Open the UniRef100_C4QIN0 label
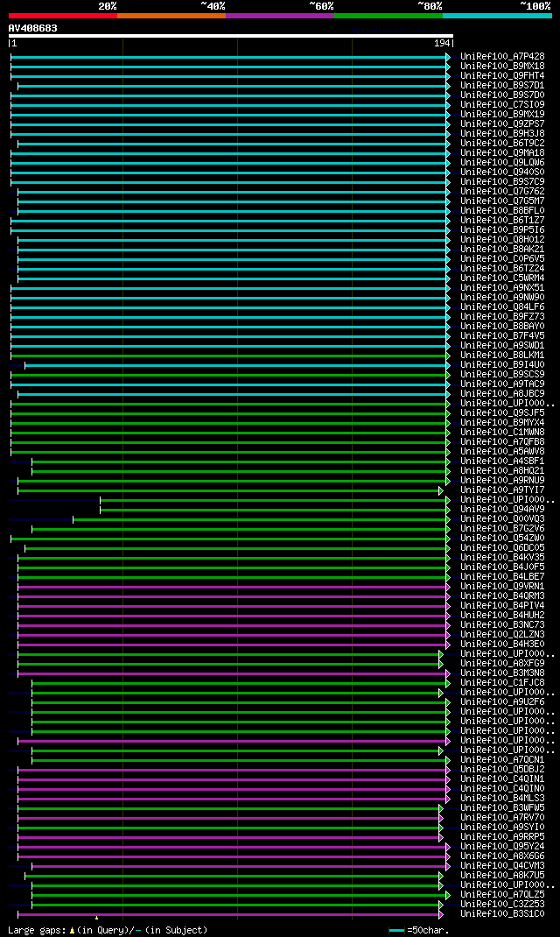This screenshot has width=560, height=937. click(502, 789)
